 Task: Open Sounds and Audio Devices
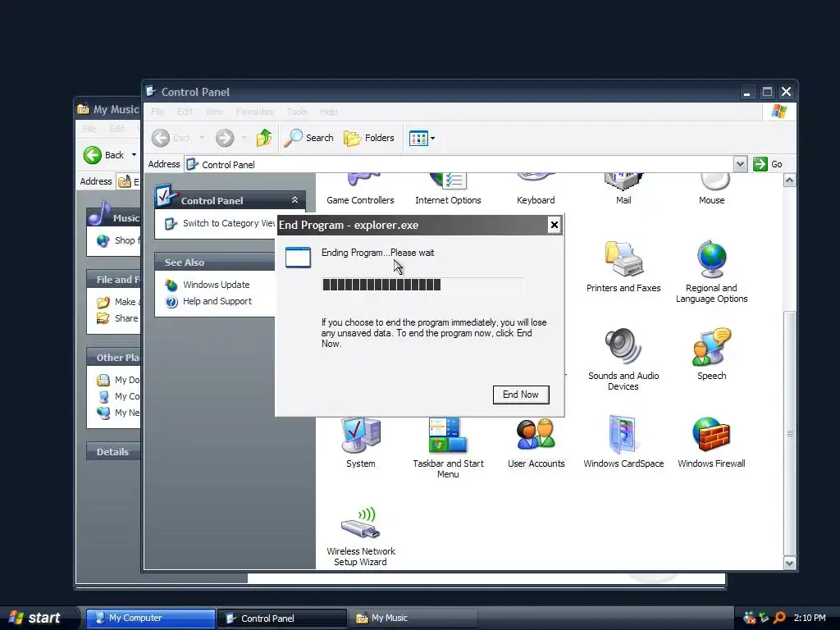(x=623, y=360)
